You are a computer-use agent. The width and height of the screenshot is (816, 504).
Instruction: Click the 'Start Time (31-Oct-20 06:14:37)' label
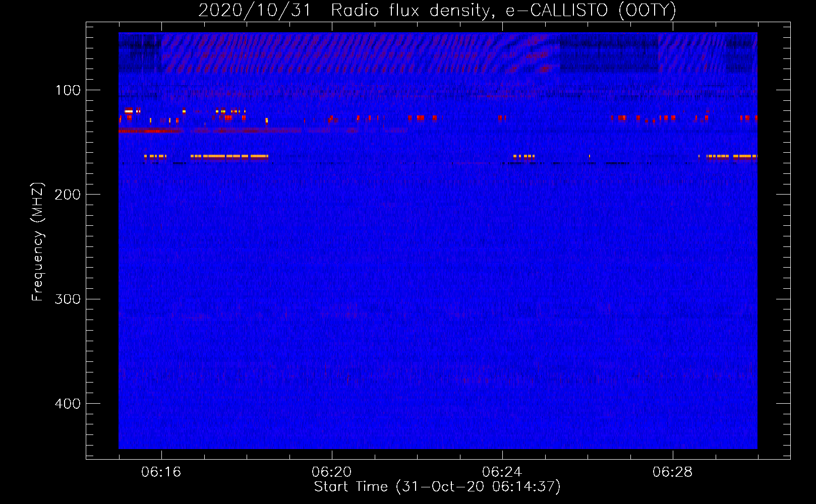pos(437,487)
